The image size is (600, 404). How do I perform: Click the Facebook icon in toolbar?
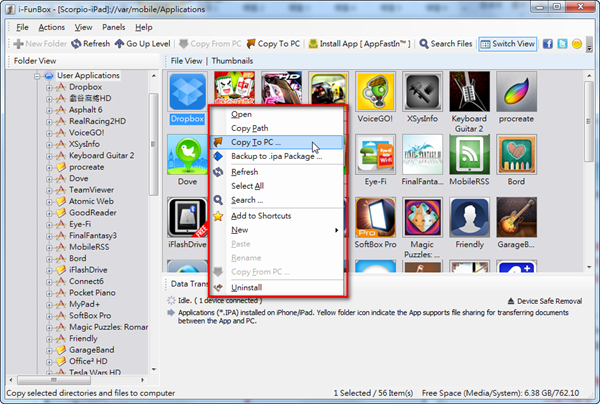point(548,44)
